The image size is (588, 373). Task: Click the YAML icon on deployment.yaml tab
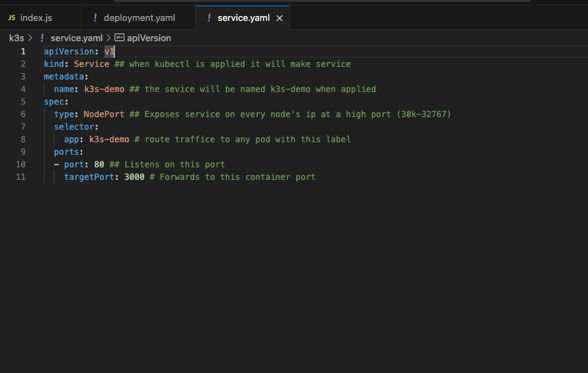95,17
